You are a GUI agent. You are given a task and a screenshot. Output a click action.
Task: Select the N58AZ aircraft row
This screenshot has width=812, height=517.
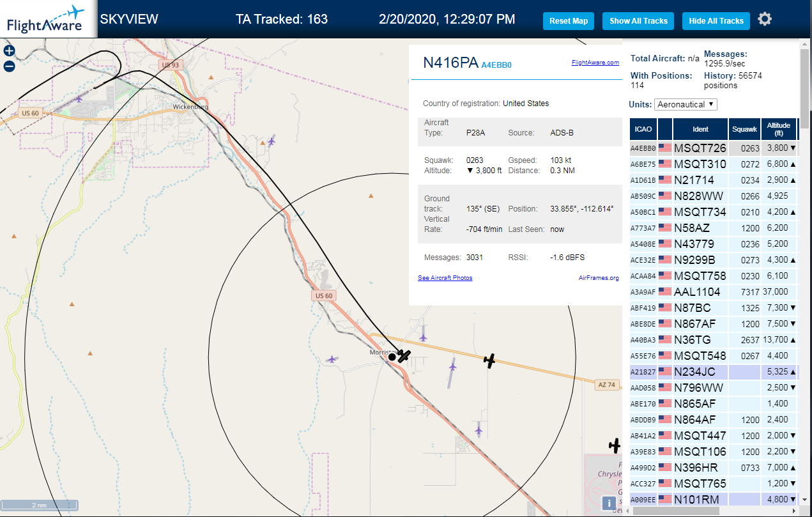tap(713, 228)
